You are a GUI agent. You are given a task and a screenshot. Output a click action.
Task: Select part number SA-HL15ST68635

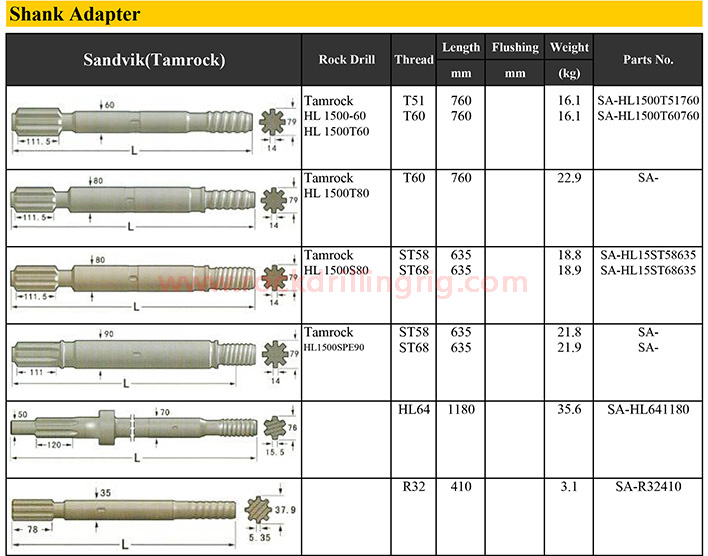point(648,270)
